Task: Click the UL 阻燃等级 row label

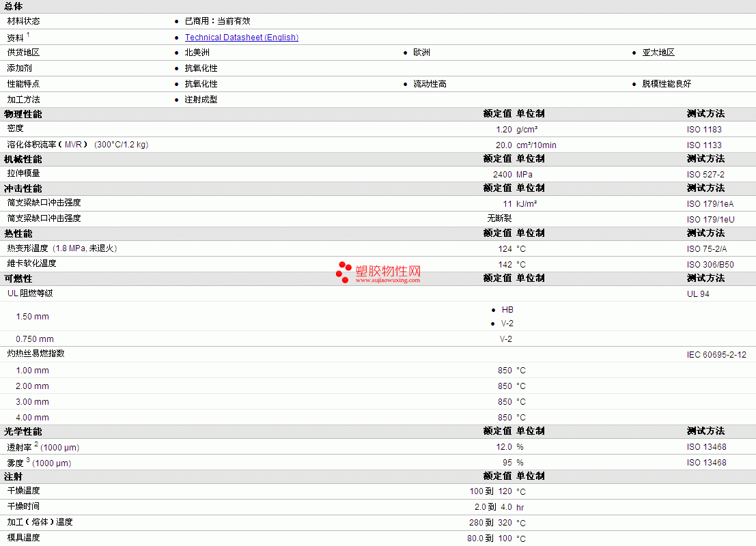Action: point(30,293)
